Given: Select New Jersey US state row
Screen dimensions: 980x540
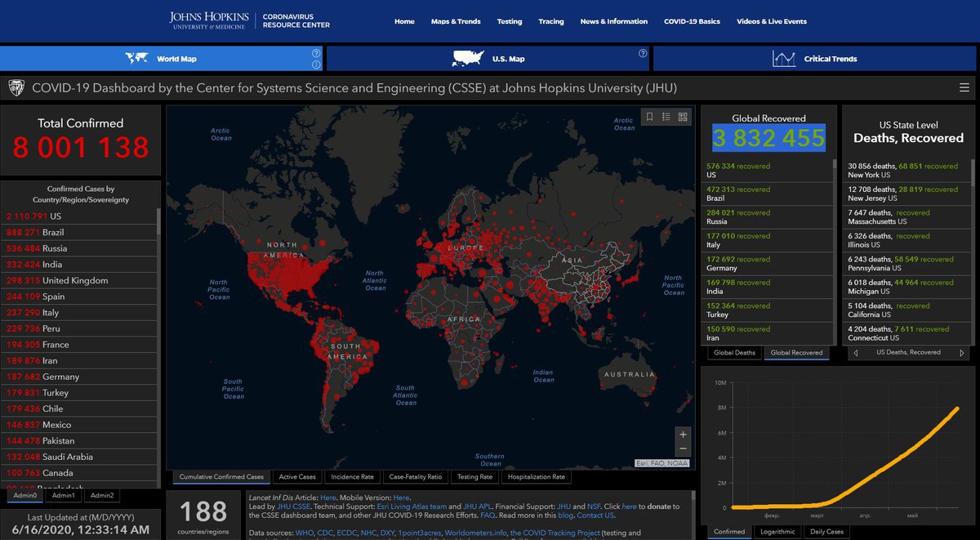Looking at the screenshot, I should (x=906, y=194).
